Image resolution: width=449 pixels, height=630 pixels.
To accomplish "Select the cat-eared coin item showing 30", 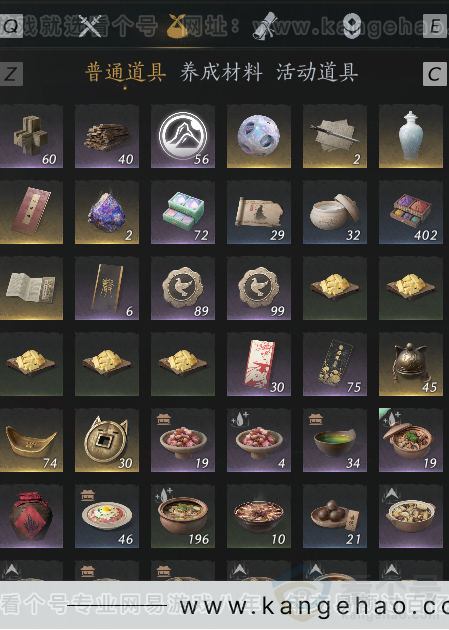I will pyautogui.click(x=107, y=440).
